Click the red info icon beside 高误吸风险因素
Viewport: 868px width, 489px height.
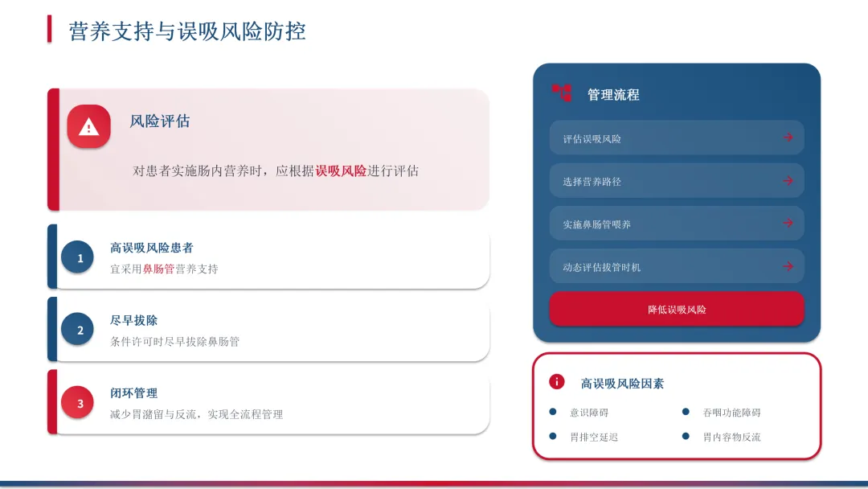click(556, 381)
